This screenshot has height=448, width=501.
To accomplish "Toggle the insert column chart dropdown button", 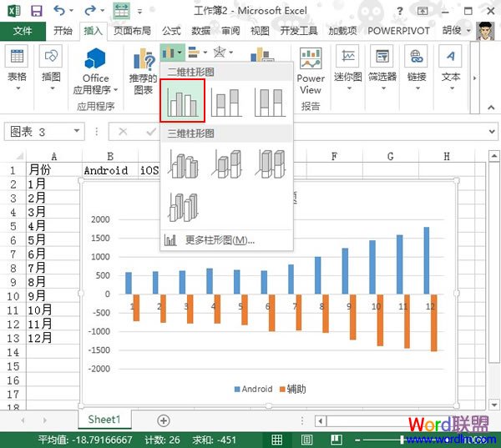I will (172, 52).
